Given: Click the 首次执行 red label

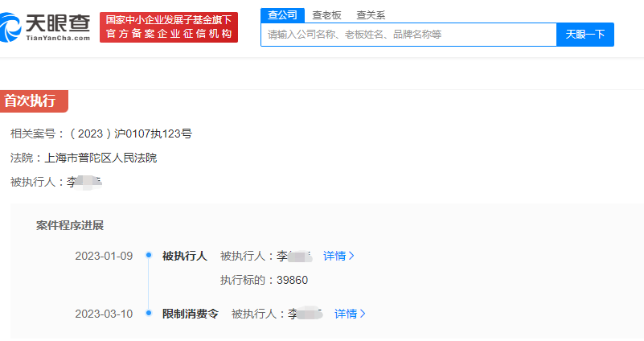Looking at the screenshot, I should point(34,101).
